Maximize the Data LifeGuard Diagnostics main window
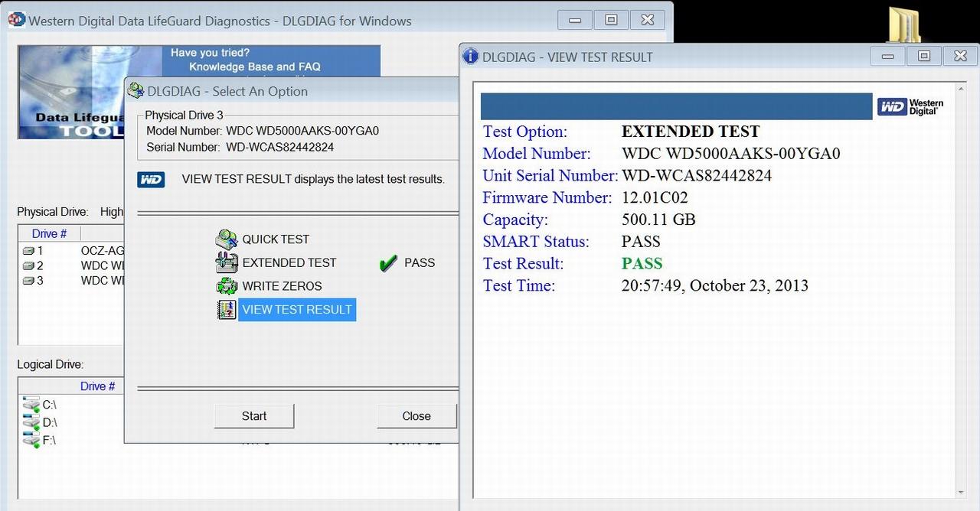 coord(611,20)
